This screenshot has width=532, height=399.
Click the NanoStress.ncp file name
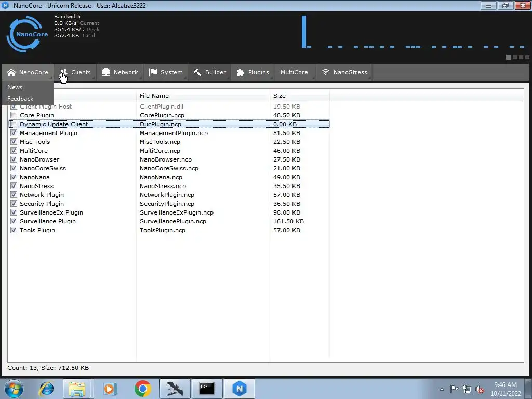(x=163, y=186)
